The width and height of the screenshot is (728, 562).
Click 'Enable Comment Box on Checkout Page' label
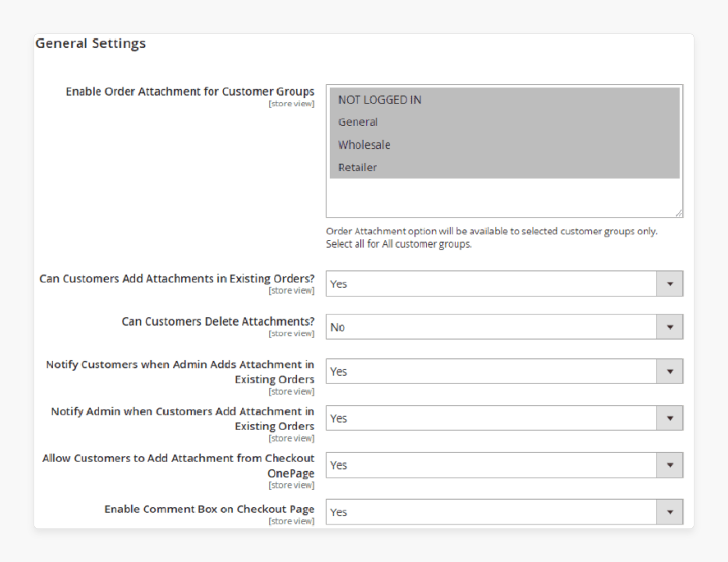(209, 509)
